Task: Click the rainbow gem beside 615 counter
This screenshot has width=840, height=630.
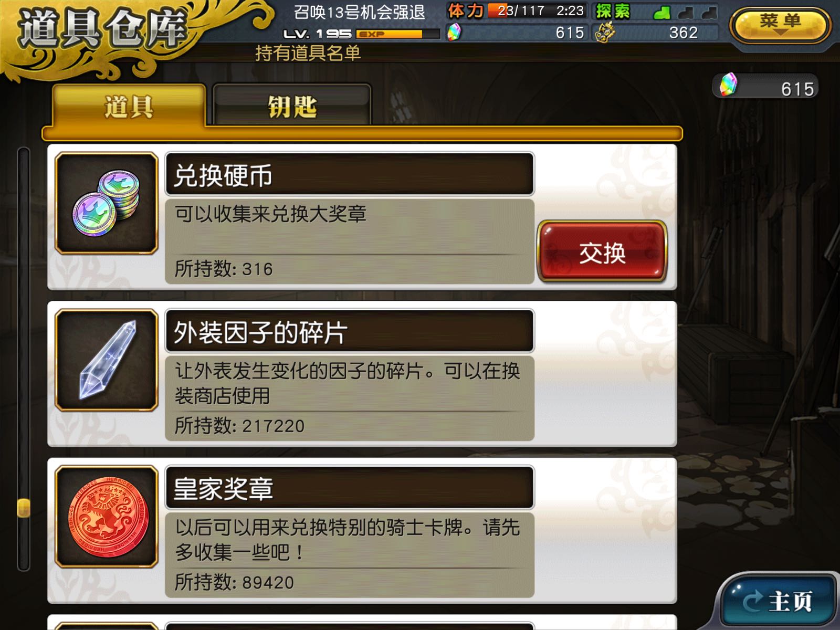Action: [x=728, y=85]
